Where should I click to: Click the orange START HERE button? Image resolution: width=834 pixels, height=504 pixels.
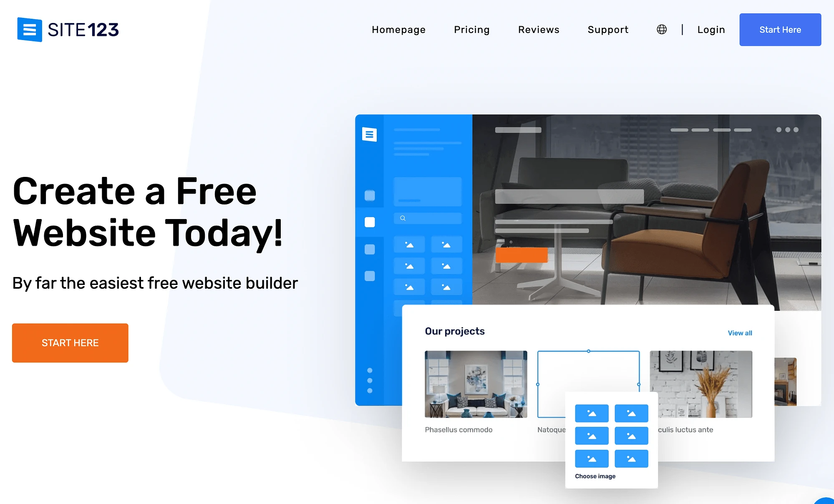click(70, 343)
